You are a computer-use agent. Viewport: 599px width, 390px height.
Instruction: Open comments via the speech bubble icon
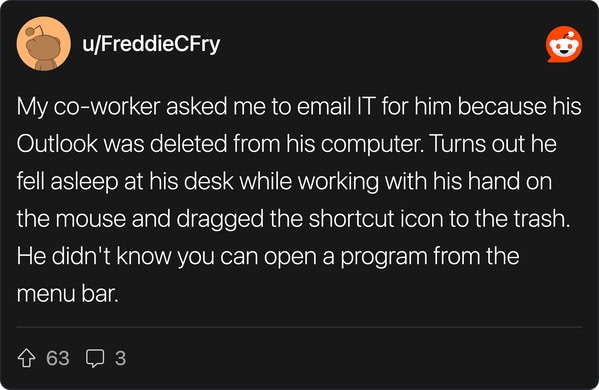click(x=94, y=358)
